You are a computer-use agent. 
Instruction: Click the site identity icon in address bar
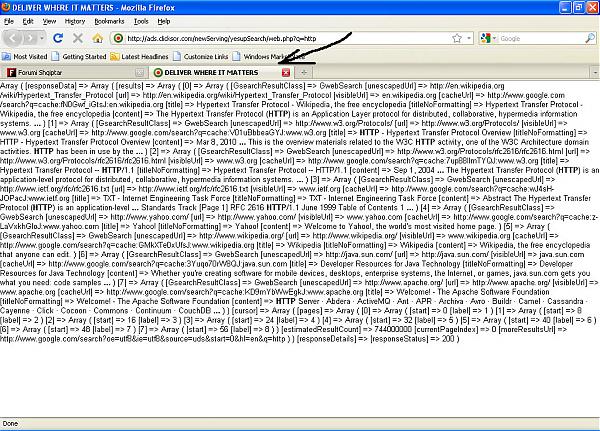[x=119, y=38]
